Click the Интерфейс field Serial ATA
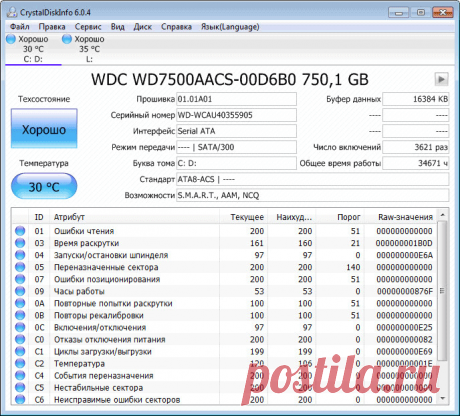 click(x=236, y=131)
